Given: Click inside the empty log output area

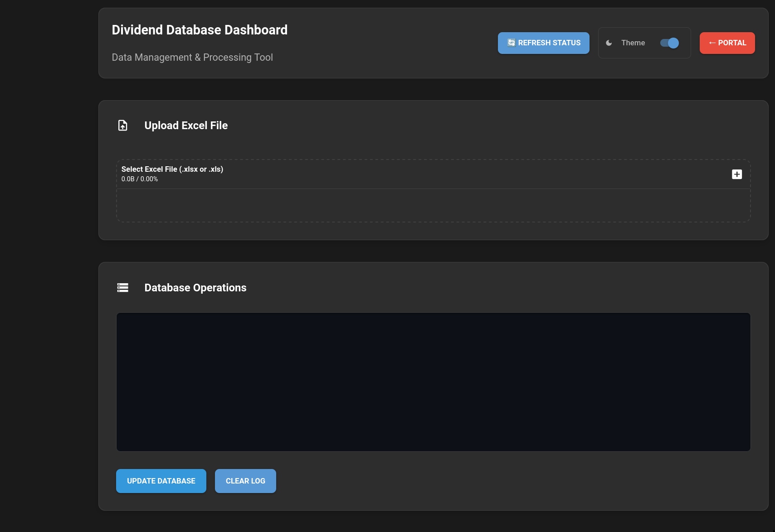Looking at the screenshot, I should pos(433,382).
